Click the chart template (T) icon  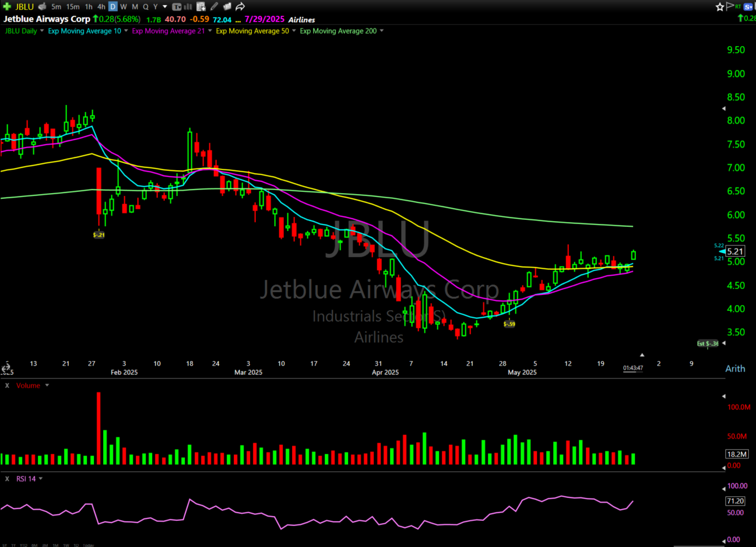pyautogui.click(x=177, y=6)
